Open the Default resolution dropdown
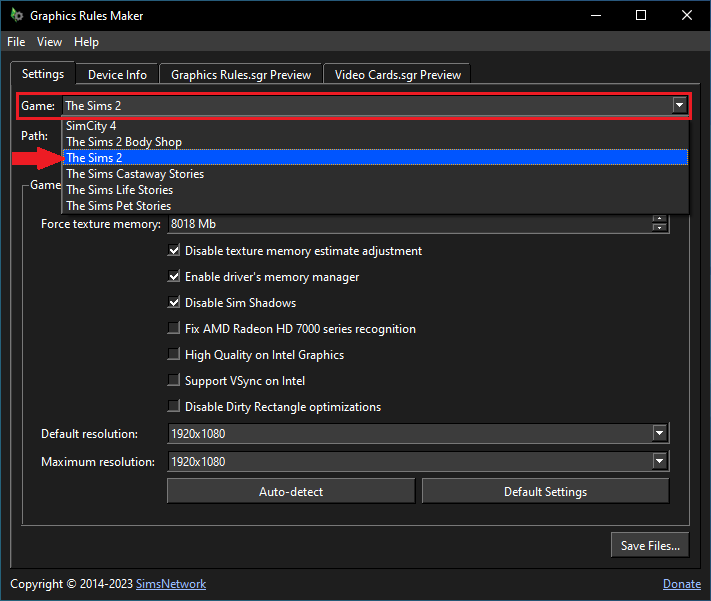Screen dimensions: 711x601 click(x=659, y=434)
